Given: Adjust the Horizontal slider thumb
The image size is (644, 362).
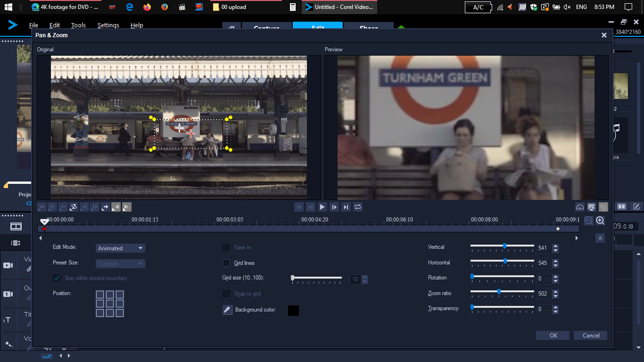Looking at the screenshot, I should click(505, 261).
